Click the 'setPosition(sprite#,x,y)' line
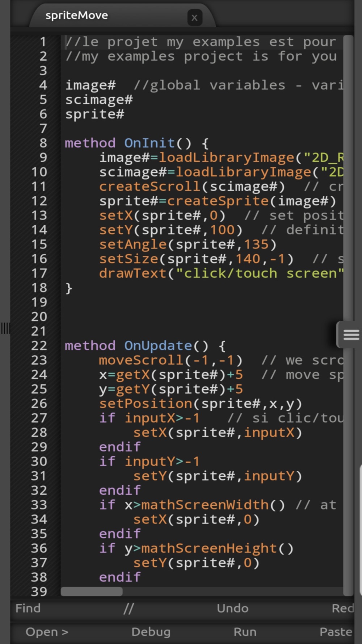The height and width of the screenshot is (644, 362). 201,404
